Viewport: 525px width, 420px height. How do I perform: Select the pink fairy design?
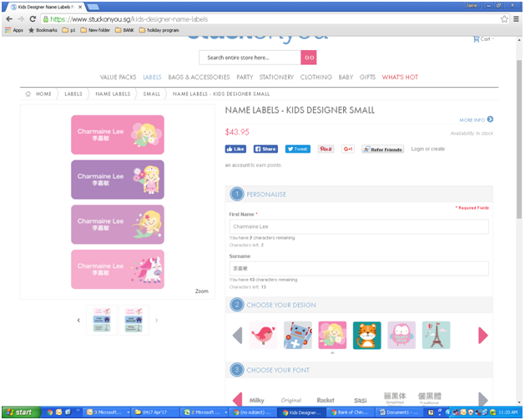pyautogui.click(x=332, y=336)
